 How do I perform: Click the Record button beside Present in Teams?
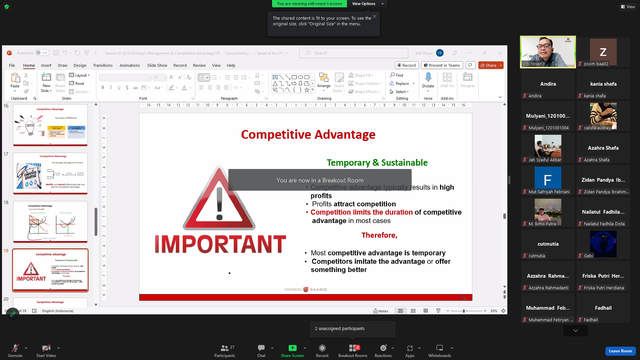click(407, 65)
